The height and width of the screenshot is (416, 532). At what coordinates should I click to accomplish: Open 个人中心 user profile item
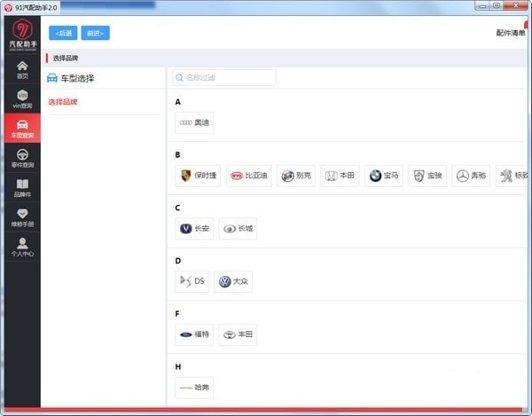tap(22, 247)
